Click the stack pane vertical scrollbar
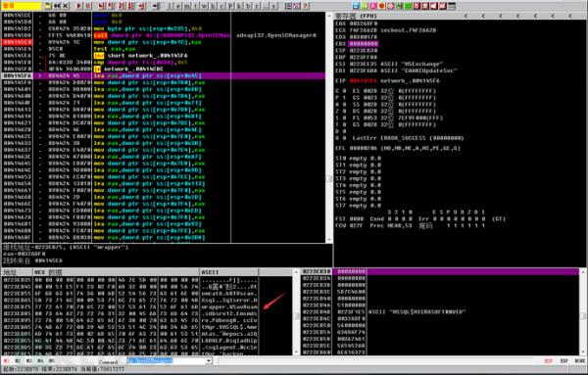Screen dimensions: 588x375 583,311
